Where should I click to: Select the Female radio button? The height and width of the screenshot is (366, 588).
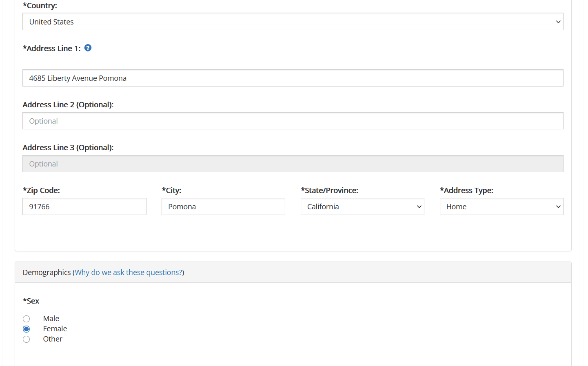pyautogui.click(x=27, y=329)
